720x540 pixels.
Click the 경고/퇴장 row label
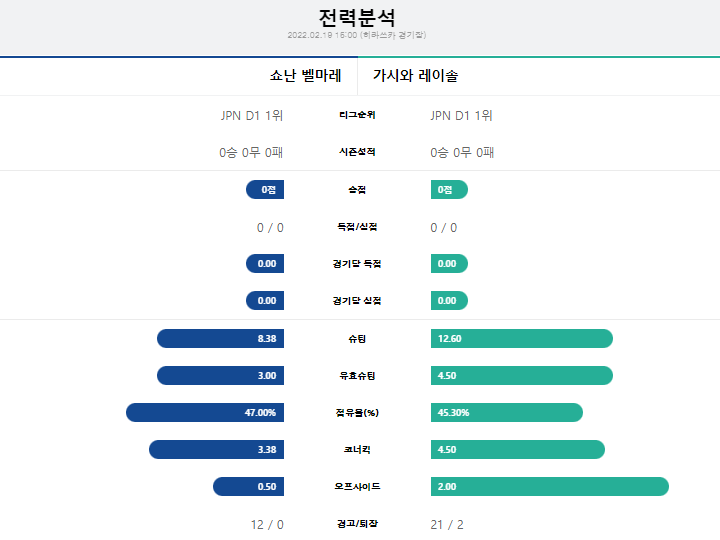(x=357, y=523)
